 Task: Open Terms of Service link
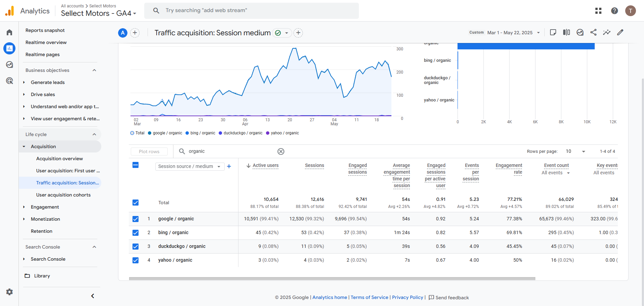(369, 297)
